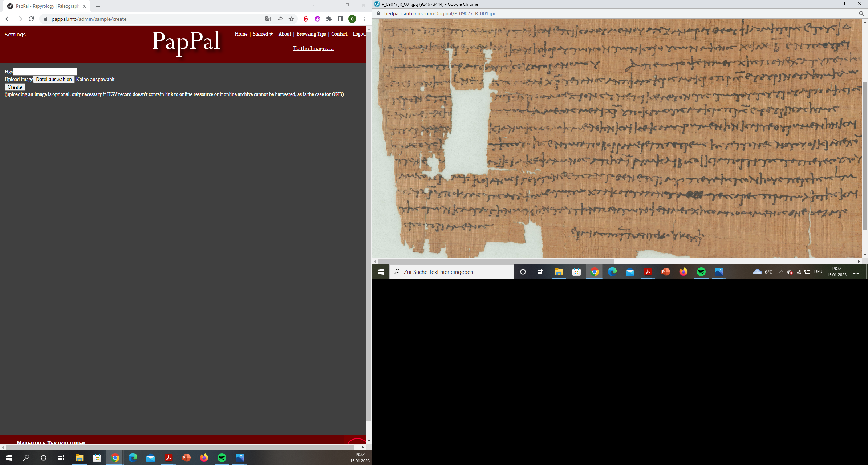Open the Extensions puzzle-piece menu
The image size is (868, 465).
point(329,19)
